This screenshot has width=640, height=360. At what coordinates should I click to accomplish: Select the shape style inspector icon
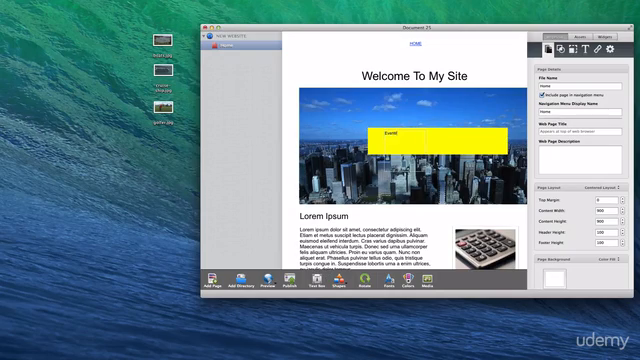click(x=561, y=49)
